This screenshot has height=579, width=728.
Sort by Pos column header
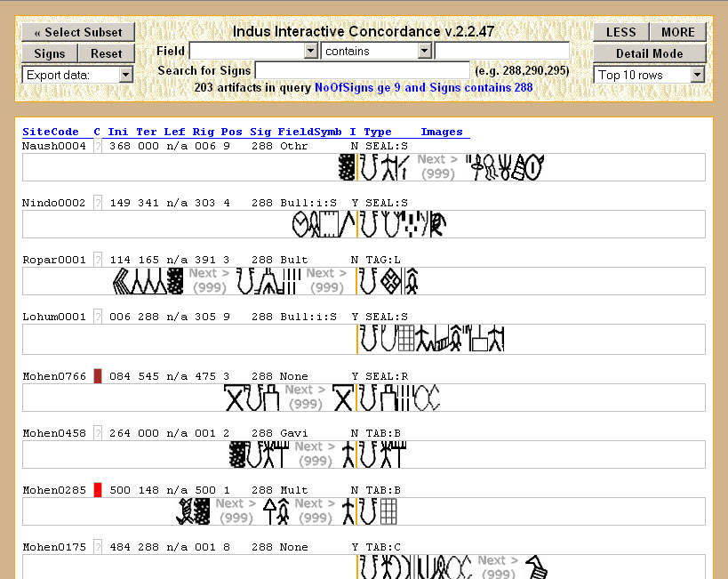pyautogui.click(x=231, y=132)
